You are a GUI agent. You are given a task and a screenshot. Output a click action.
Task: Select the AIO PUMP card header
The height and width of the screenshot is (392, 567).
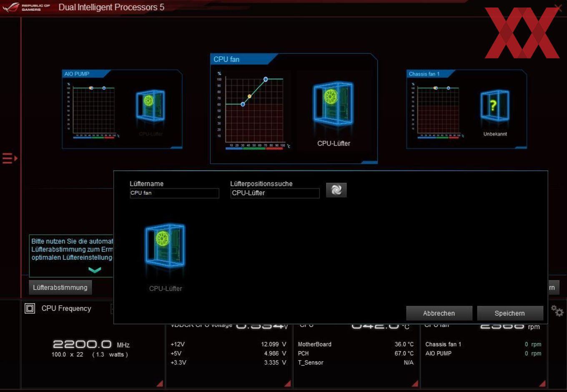(86, 74)
